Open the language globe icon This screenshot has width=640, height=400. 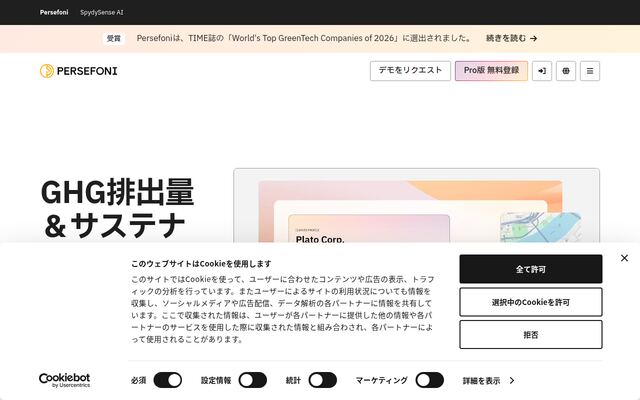tap(566, 71)
